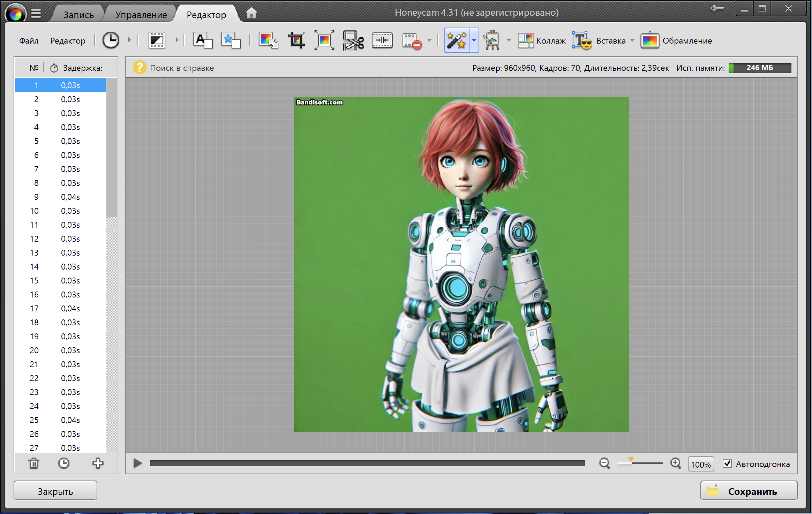Open the Файл menu
The width and height of the screenshot is (812, 514).
(29, 41)
